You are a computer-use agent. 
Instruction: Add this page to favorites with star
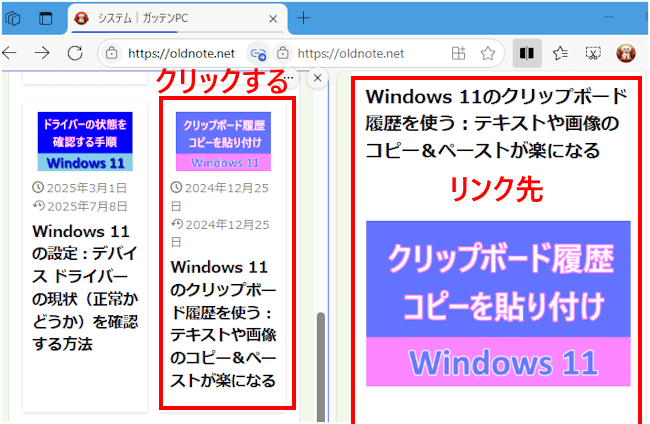[488, 53]
